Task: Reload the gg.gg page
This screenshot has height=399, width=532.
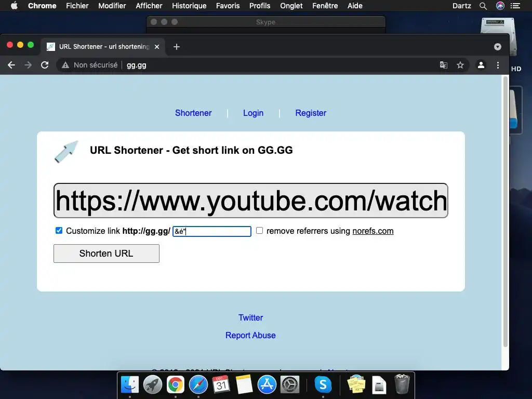Action: [45, 65]
